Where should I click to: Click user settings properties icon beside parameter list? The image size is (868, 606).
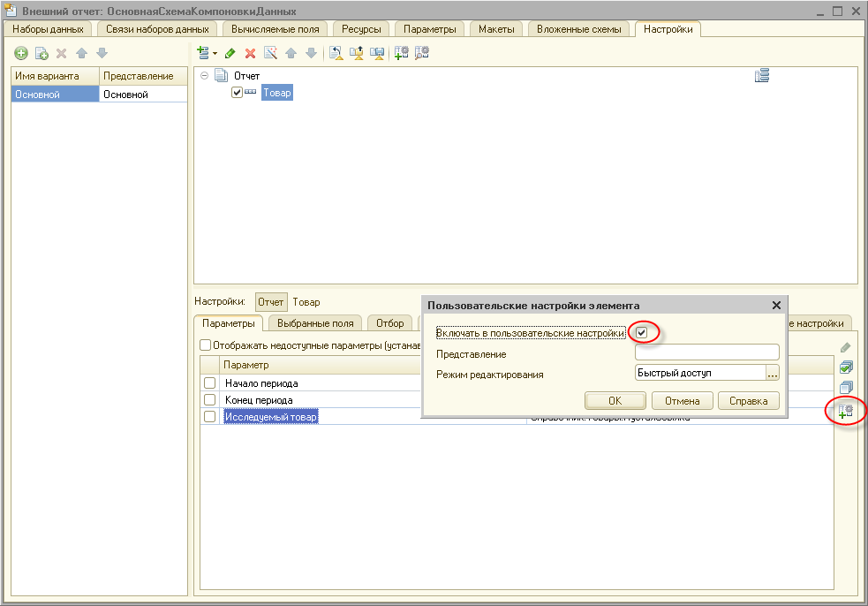pyautogui.click(x=845, y=410)
